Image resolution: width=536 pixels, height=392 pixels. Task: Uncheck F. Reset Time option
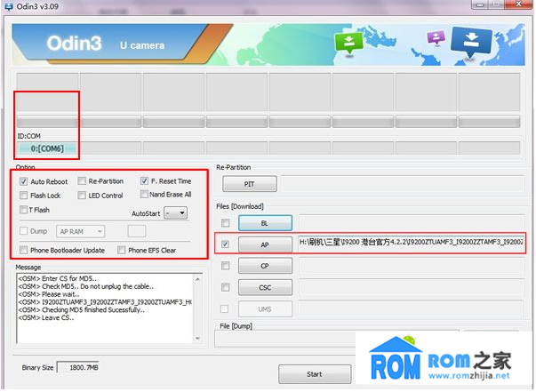tap(144, 180)
